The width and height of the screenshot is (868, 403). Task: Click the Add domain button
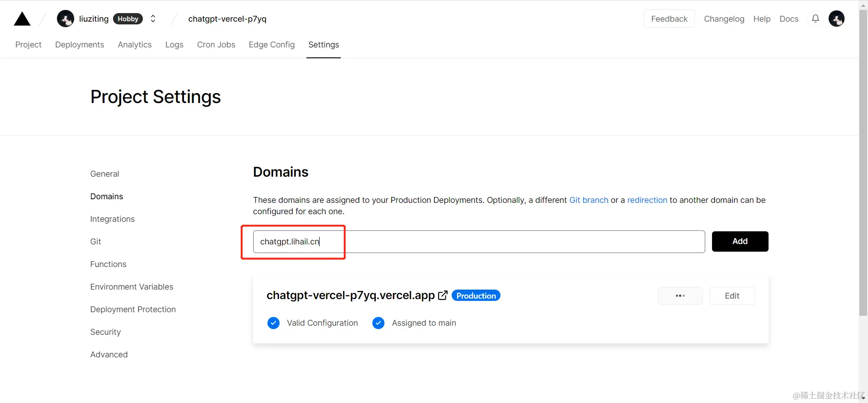pos(740,241)
